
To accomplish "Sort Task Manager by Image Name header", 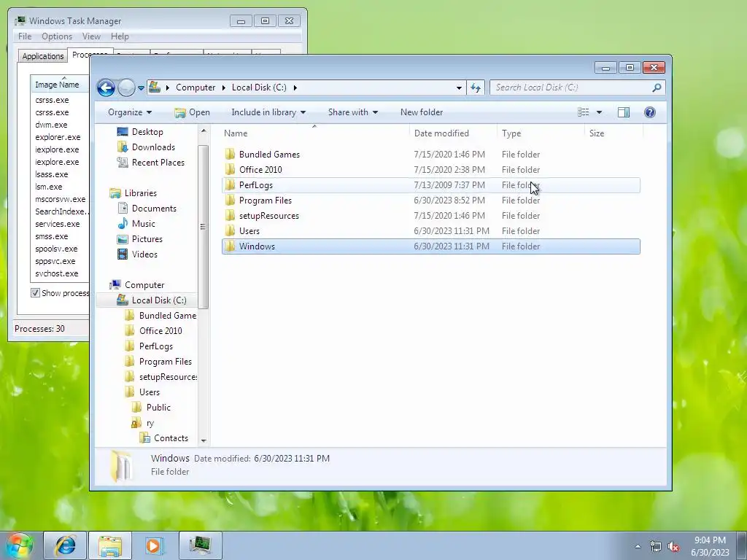I will point(60,85).
